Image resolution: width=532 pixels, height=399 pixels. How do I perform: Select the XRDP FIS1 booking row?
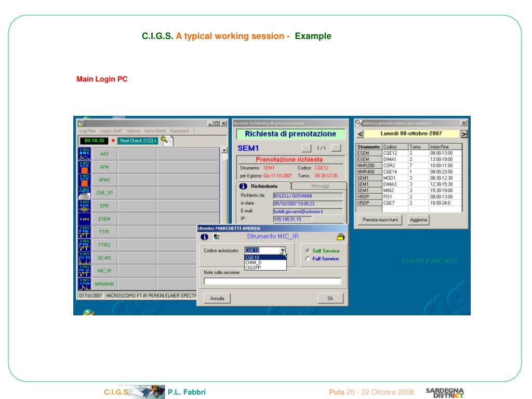click(409, 197)
